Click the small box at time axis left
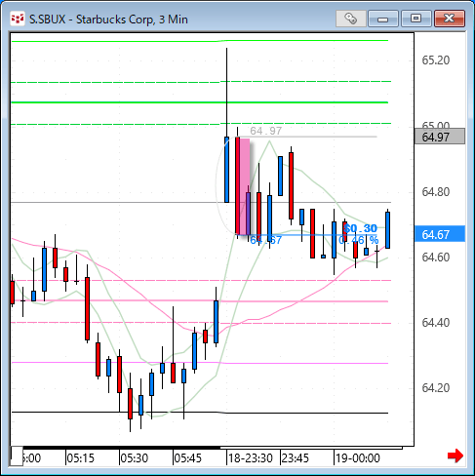Viewport: 475px width, 476px height. click(17, 456)
